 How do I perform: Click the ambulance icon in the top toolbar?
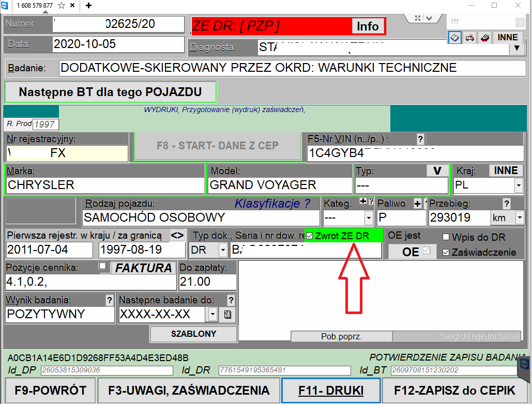(x=469, y=37)
